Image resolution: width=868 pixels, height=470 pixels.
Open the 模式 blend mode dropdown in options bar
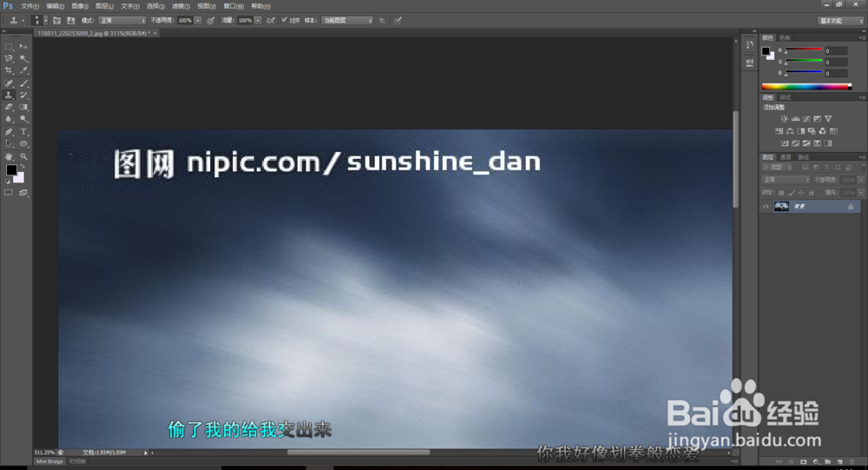(122, 21)
